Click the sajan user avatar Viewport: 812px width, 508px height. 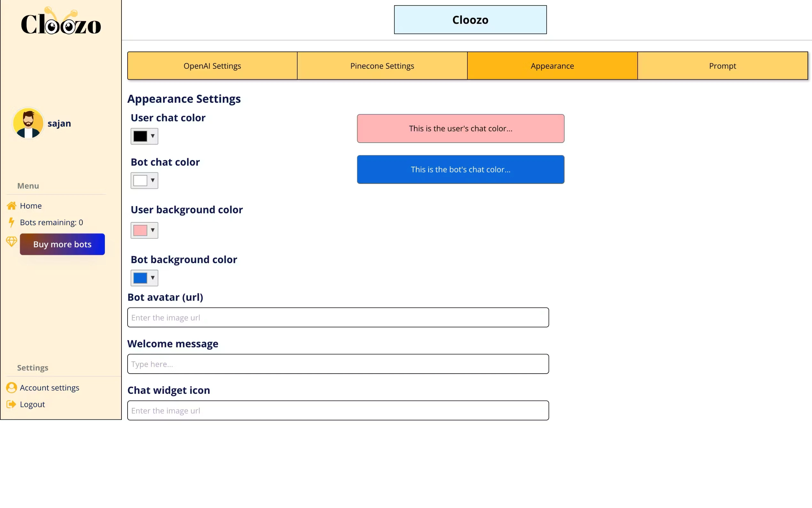28,123
